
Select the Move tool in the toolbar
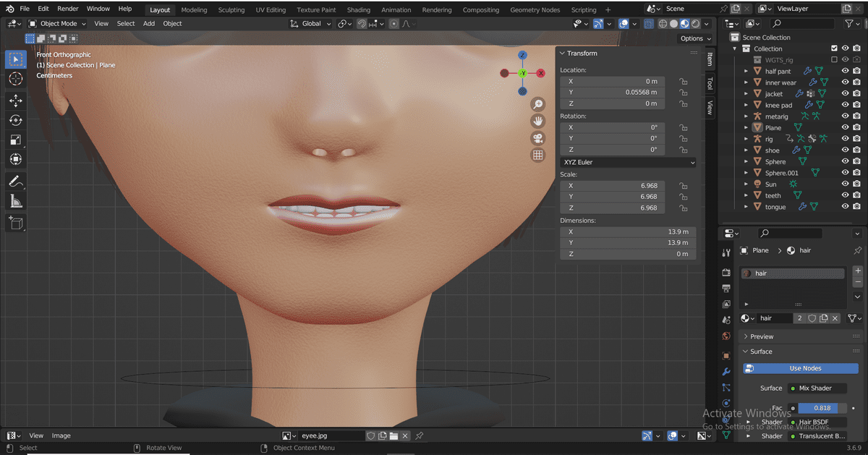pos(16,101)
